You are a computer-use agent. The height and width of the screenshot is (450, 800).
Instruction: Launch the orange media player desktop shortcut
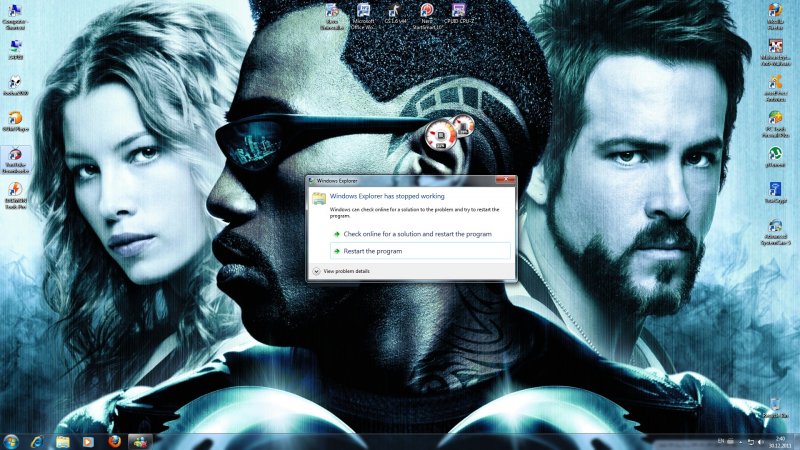(15, 121)
